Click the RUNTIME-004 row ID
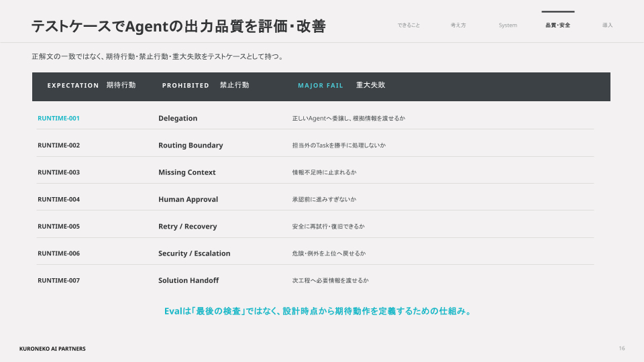 [x=58, y=200]
